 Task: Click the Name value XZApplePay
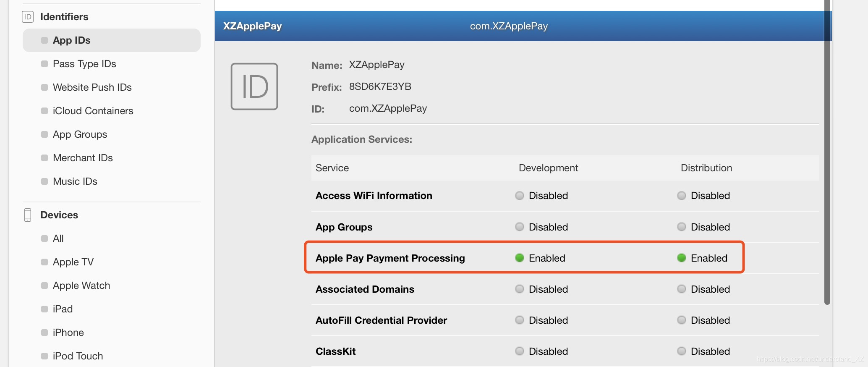(377, 65)
